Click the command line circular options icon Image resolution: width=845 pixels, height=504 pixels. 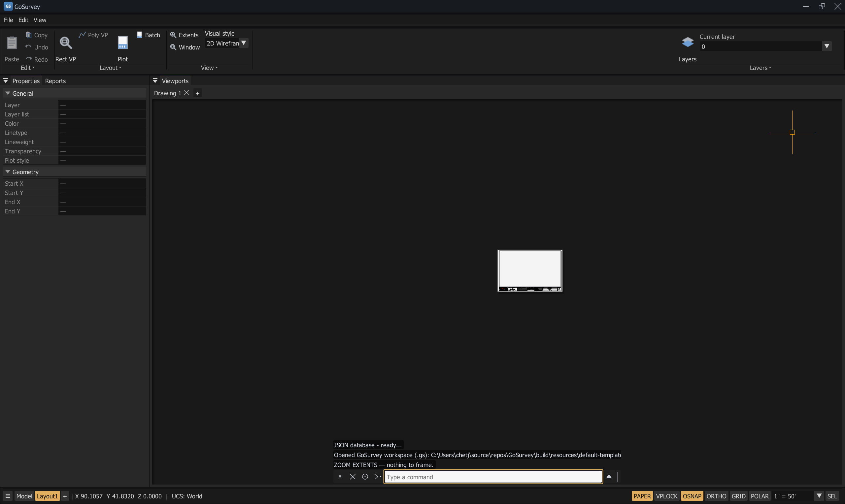365,477
